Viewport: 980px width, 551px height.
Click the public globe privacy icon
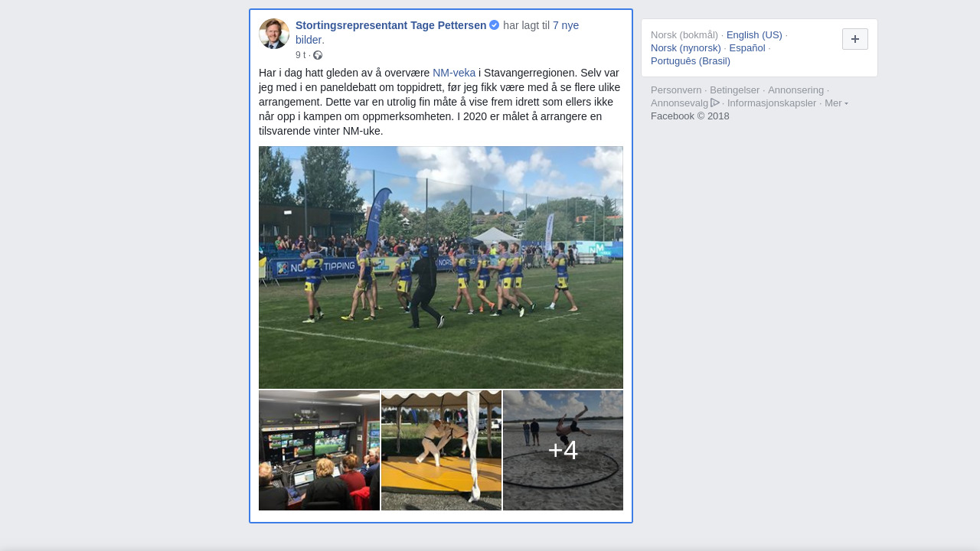pos(318,55)
